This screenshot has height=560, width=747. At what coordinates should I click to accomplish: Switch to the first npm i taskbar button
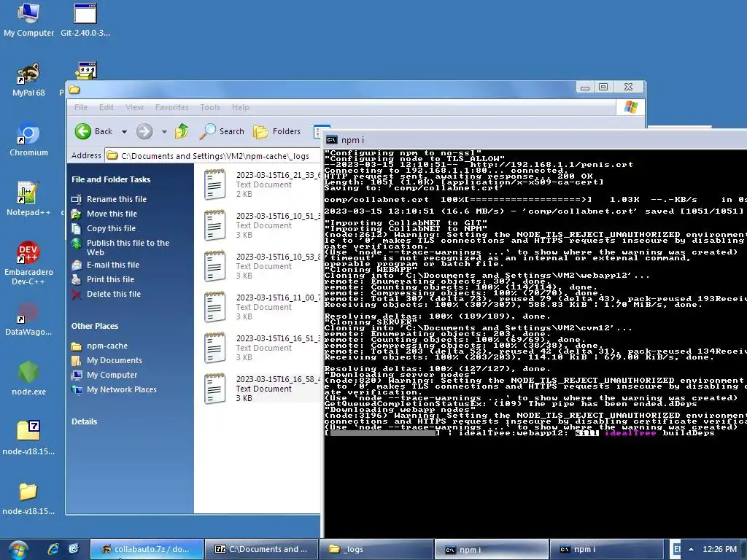491,550
